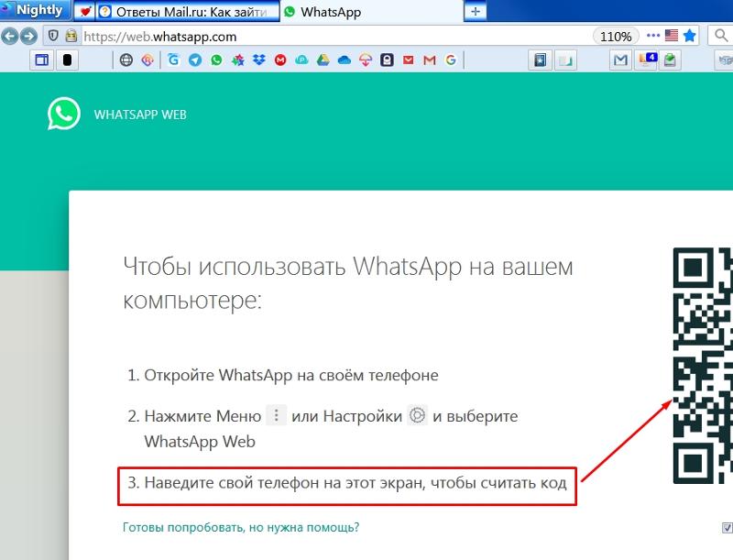Open the globe bookmark icon
Image resolution: width=733 pixels, height=560 pixels.
(x=126, y=60)
